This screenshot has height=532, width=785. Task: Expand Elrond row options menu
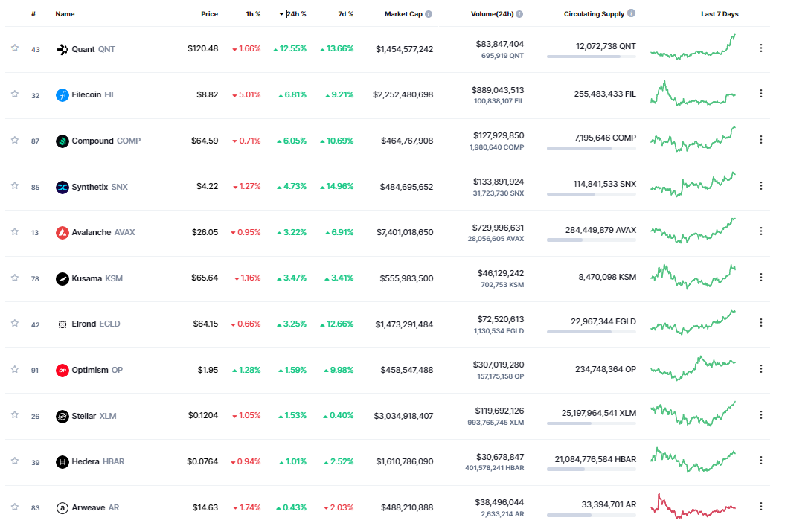(761, 323)
